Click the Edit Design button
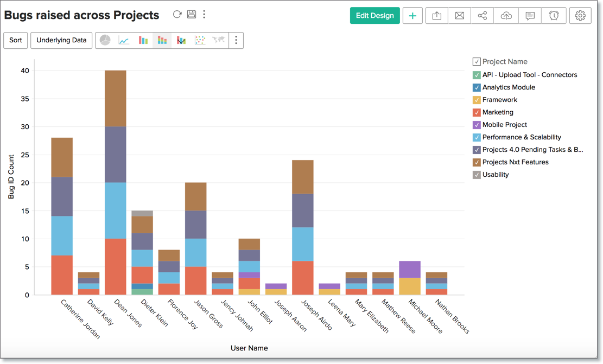This screenshot has width=603, height=364. [x=375, y=16]
